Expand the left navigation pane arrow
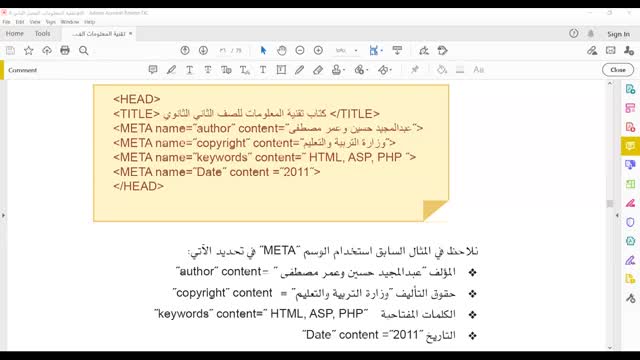Screen dimensions: 640x360 pos(3,215)
